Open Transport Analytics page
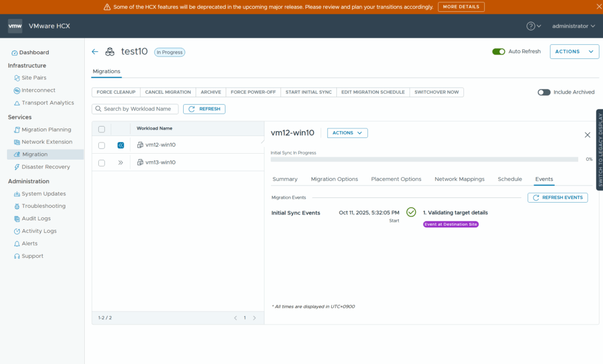The width and height of the screenshot is (603, 364). tap(48, 102)
